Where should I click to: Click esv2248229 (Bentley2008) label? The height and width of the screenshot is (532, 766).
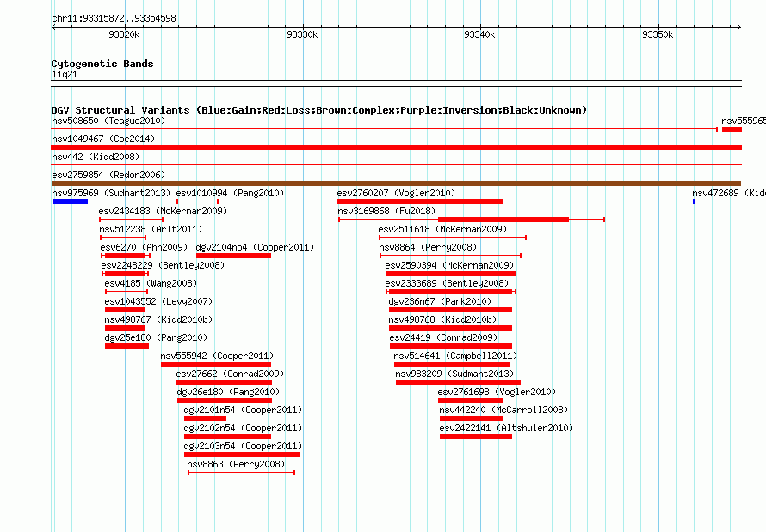(164, 265)
